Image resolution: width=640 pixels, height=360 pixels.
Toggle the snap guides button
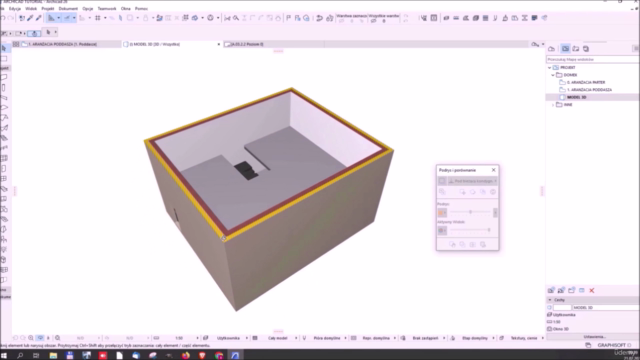[67, 18]
